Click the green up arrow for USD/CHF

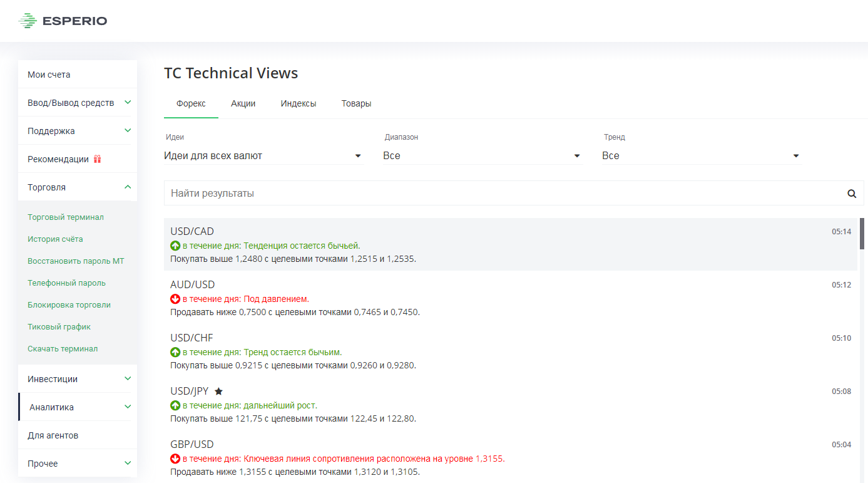pyautogui.click(x=175, y=352)
